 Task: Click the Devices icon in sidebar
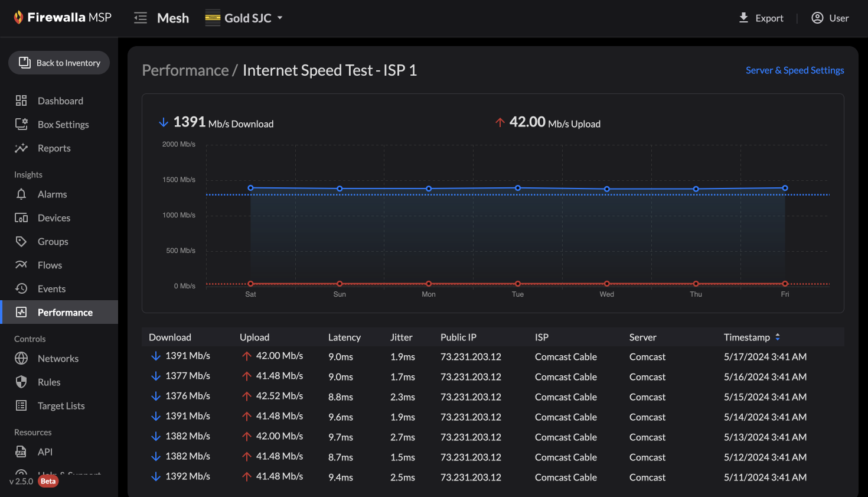click(21, 217)
